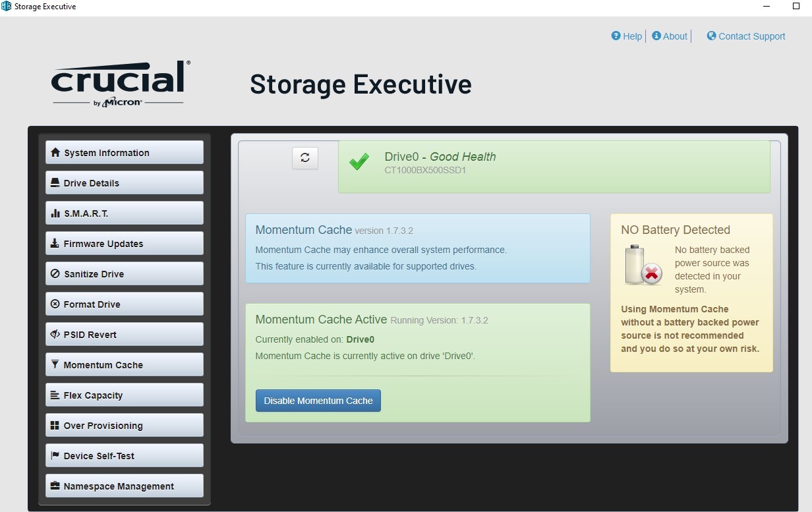Click the Storage Executive title bar app icon
812x512 pixels.
[x=7, y=7]
